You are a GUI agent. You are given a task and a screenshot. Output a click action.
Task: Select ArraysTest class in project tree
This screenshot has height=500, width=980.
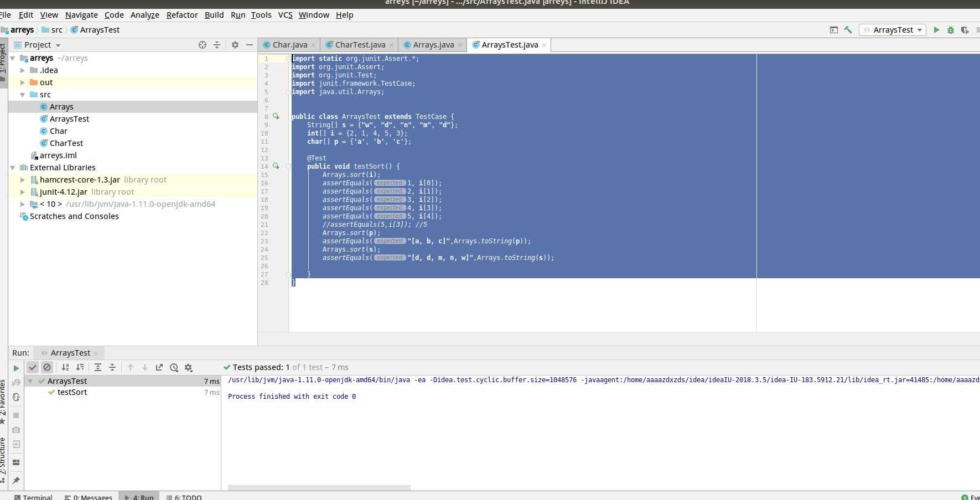(69, 119)
